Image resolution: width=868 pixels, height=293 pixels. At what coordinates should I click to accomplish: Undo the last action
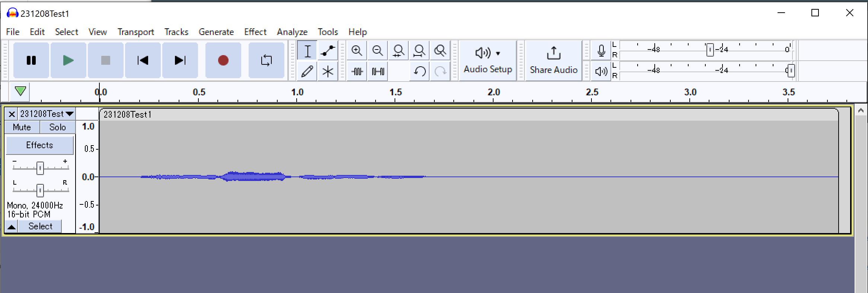click(x=419, y=71)
